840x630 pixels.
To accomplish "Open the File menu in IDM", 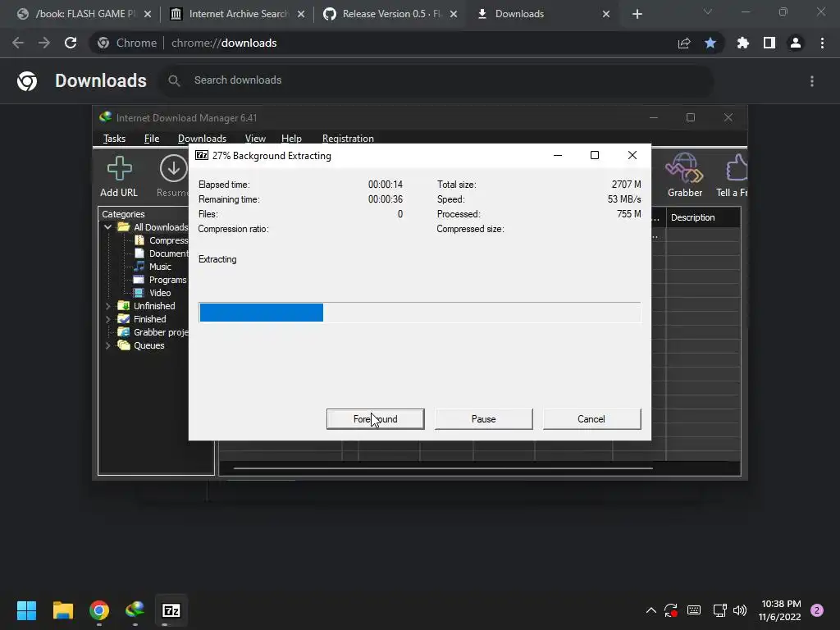I will point(152,138).
